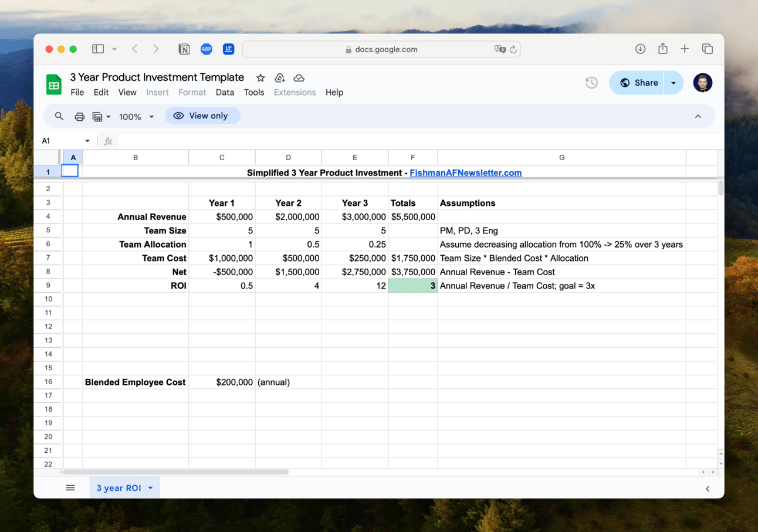Open the Google Sheets home icon
Screen dimensions: 758x532
54,84
